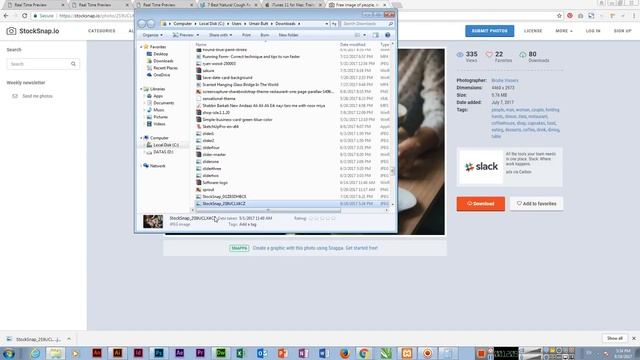Open Adobe Illustrator from taskbar
Viewport: 640px width, 360px height.
point(118,353)
